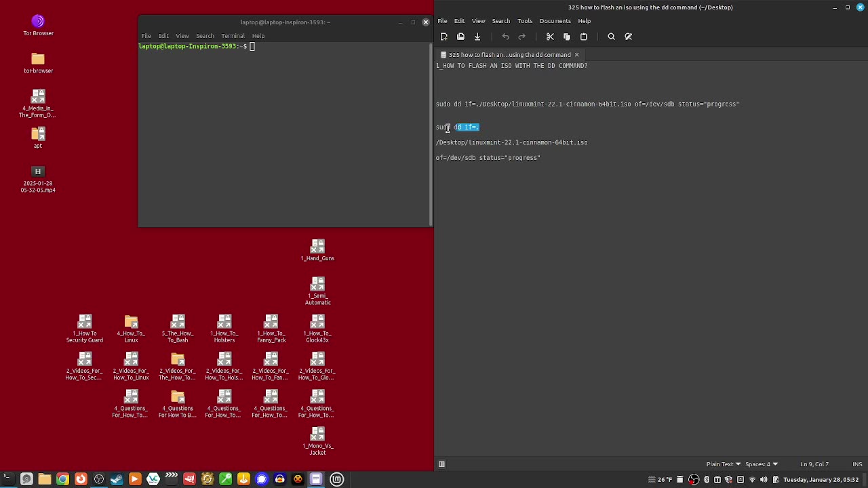Click the Open file toolbar icon
Viewport: 868px width, 488px height.
pos(460,37)
